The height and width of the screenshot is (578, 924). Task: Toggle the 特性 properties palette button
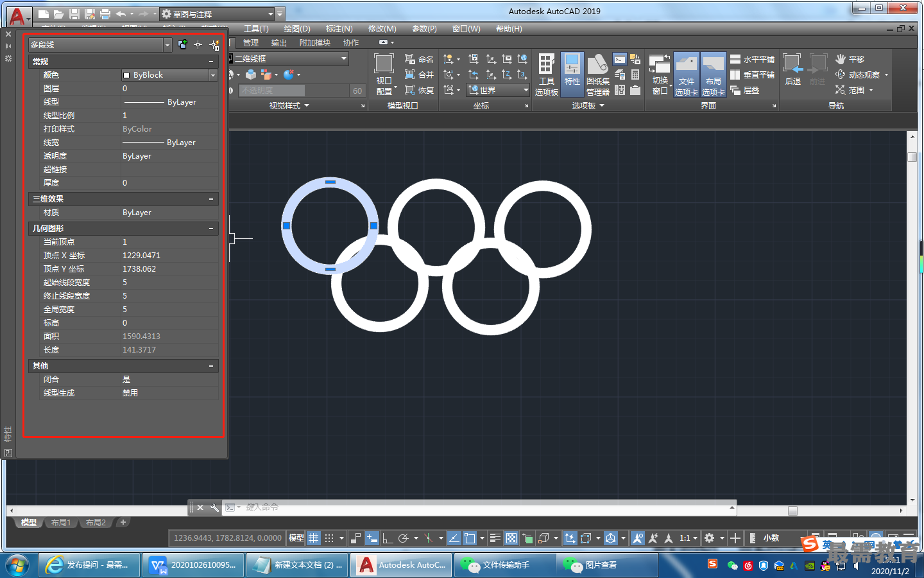pyautogui.click(x=572, y=75)
